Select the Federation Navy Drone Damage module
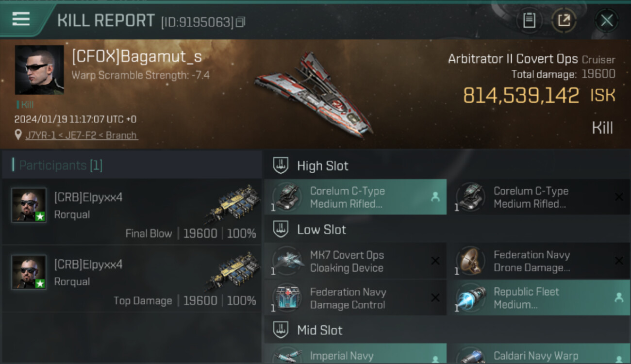 (x=539, y=261)
